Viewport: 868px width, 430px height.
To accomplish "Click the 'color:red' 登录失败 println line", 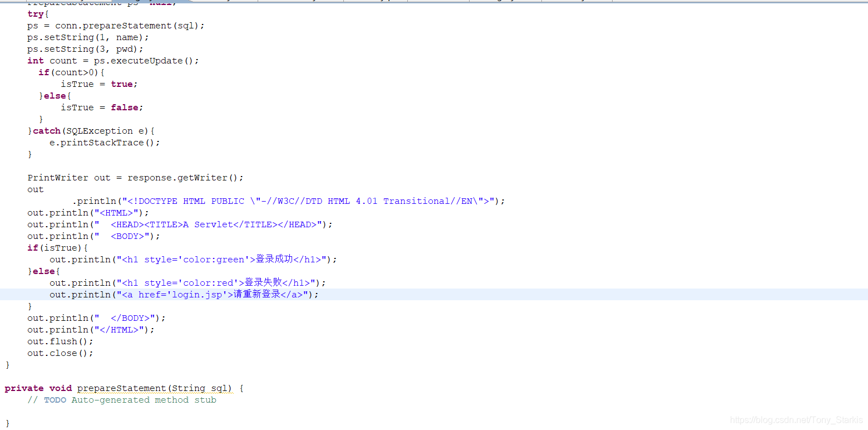I will 188,283.
